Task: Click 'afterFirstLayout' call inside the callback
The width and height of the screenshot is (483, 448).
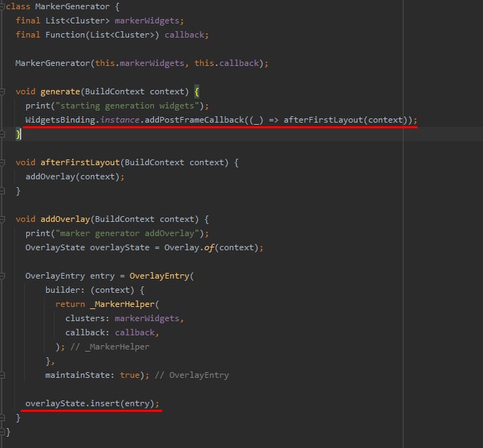Action: pos(323,120)
